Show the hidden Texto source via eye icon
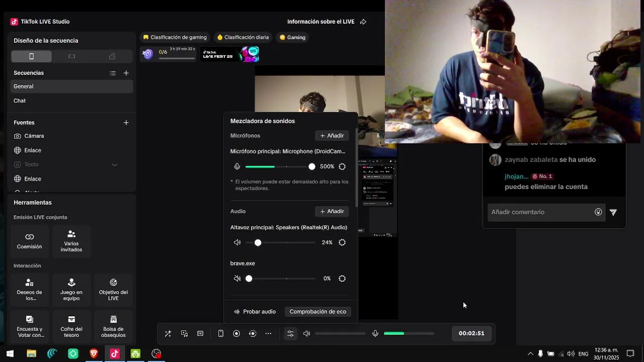This screenshot has height=362, width=644. pos(115,164)
